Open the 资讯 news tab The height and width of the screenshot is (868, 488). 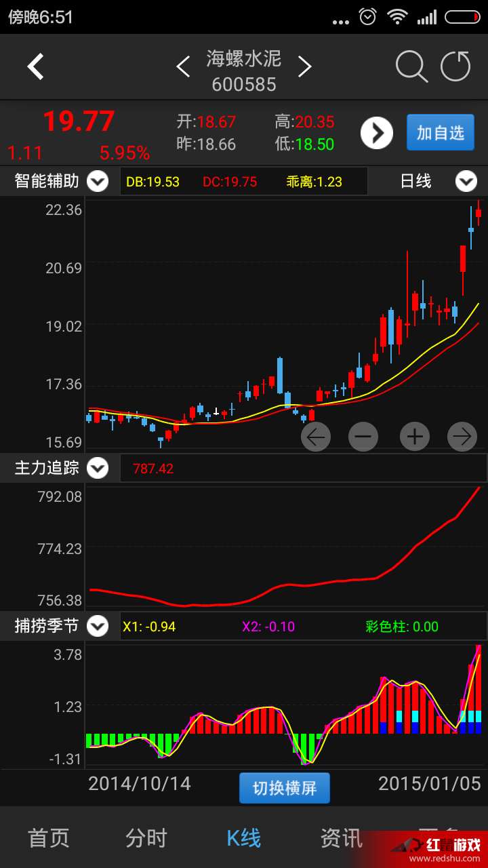(x=342, y=838)
